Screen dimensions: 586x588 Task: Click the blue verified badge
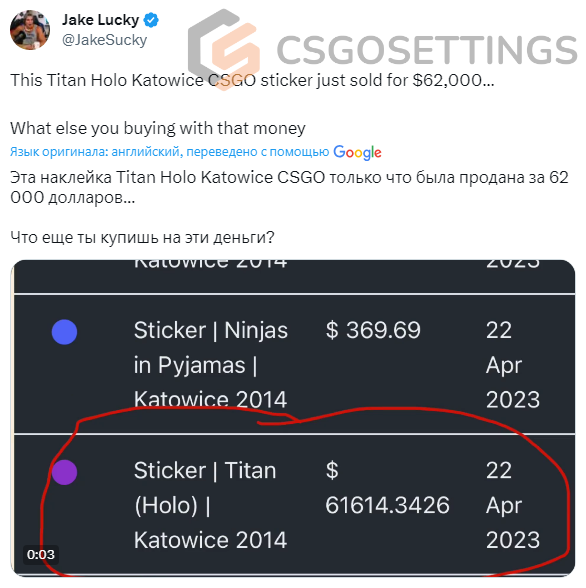[x=151, y=20]
